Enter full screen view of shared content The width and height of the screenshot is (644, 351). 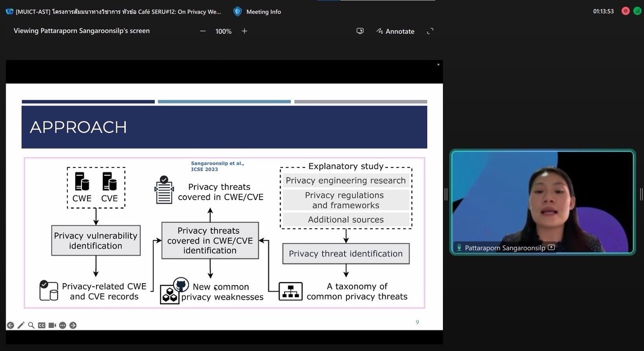(x=430, y=31)
